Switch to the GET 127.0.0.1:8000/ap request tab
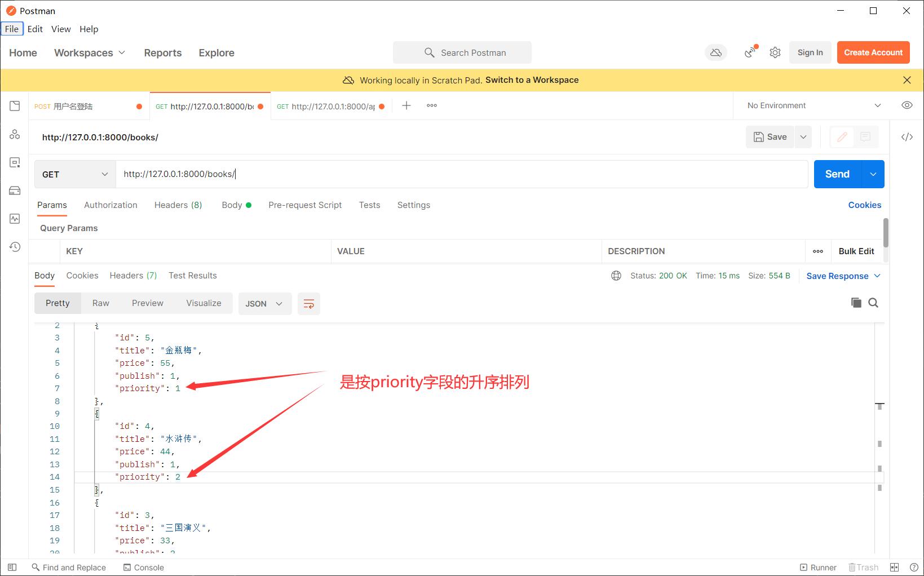Image resolution: width=924 pixels, height=576 pixels. tap(331, 106)
